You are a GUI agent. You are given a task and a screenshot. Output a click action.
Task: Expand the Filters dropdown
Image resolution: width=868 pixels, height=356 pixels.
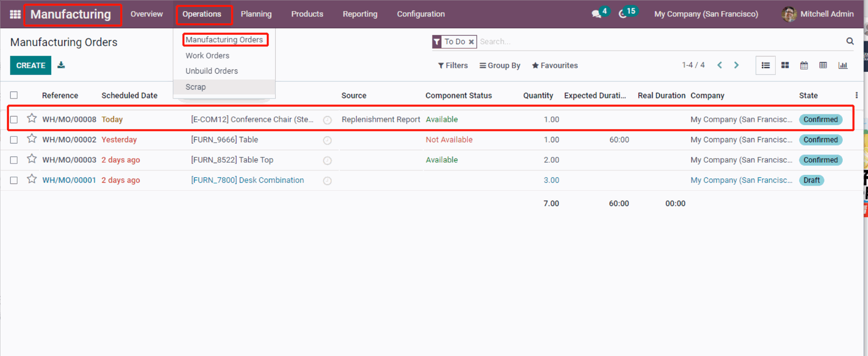[x=453, y=66]
